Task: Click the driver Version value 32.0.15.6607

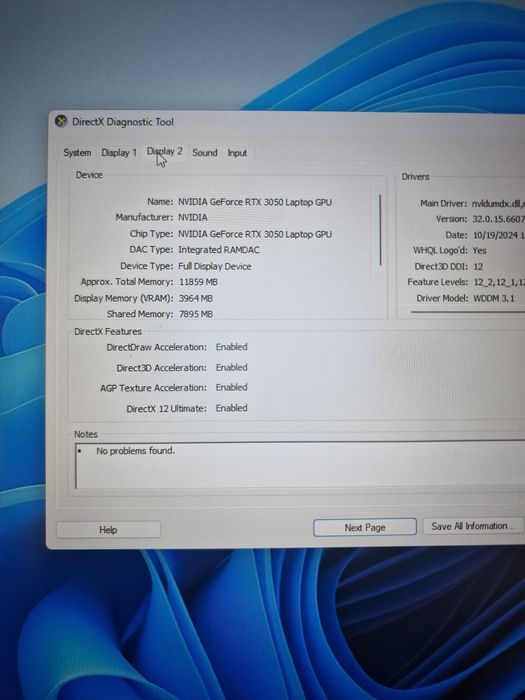Action: pyautogui.click(x=498, y=219)
